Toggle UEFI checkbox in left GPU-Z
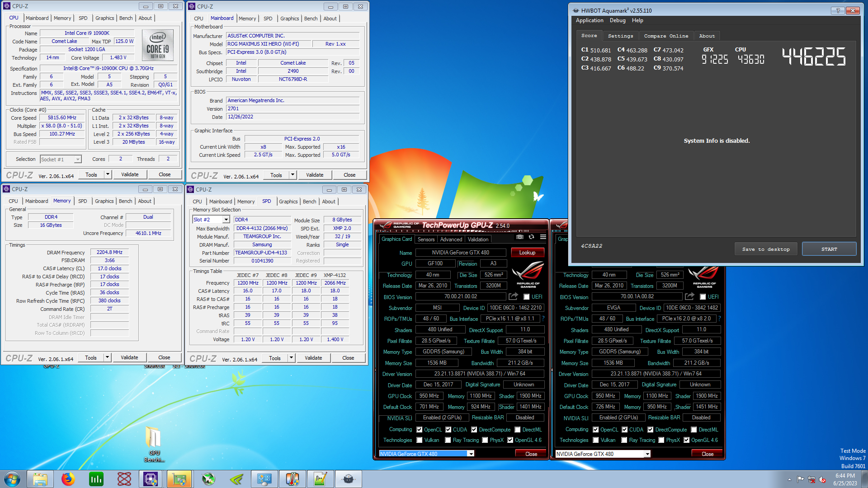Image resolution: width=868 pixels, height=488 pixels. click(x=526, y=297)
